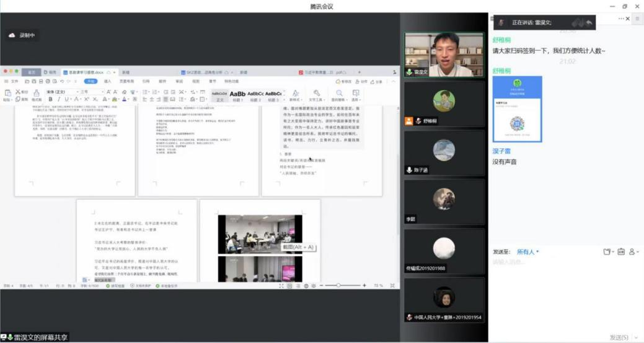Open the find and replace magnifier

point(338,94)
